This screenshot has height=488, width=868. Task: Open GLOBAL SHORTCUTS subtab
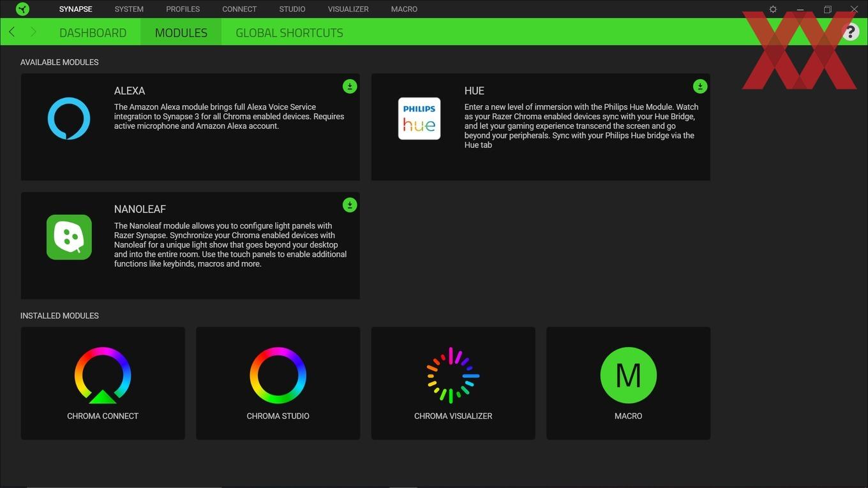click(x=289, y=33)
